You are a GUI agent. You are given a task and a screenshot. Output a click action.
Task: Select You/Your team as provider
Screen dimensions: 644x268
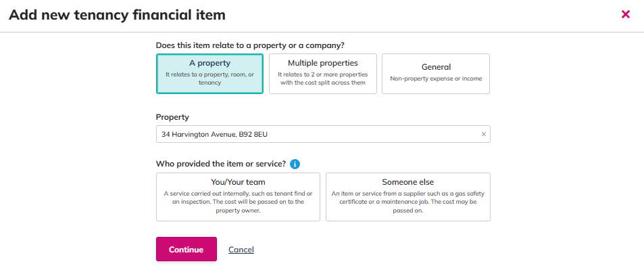(238, 197)
